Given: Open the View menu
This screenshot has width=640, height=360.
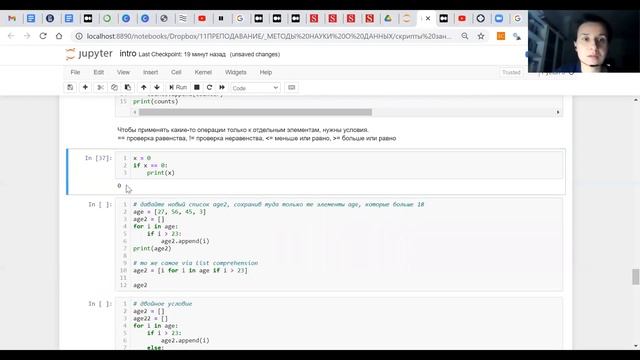Looking at the screenshot, I should pos(123,72).
